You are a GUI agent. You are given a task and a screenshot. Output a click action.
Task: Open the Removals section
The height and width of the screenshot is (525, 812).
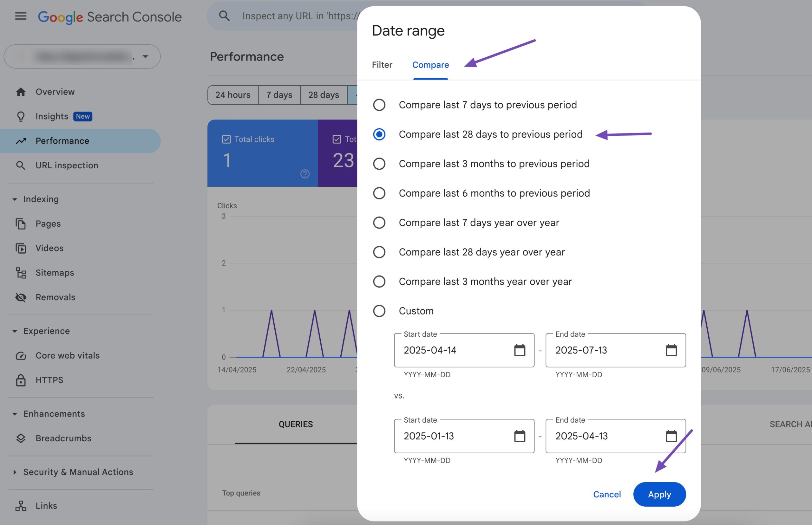55,297
